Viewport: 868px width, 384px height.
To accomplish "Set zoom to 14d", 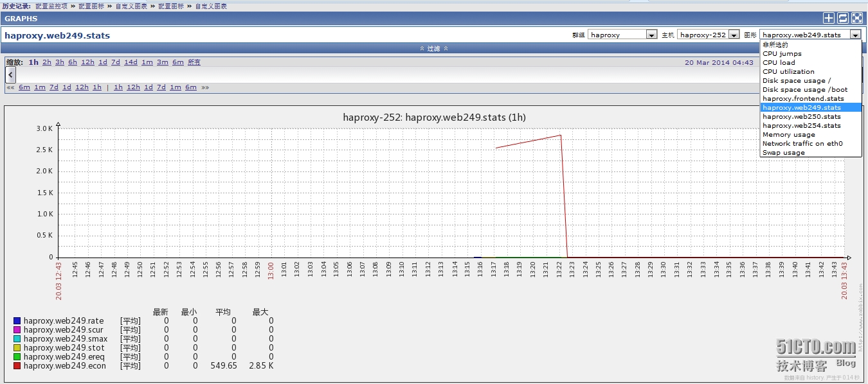I will 131,62.
